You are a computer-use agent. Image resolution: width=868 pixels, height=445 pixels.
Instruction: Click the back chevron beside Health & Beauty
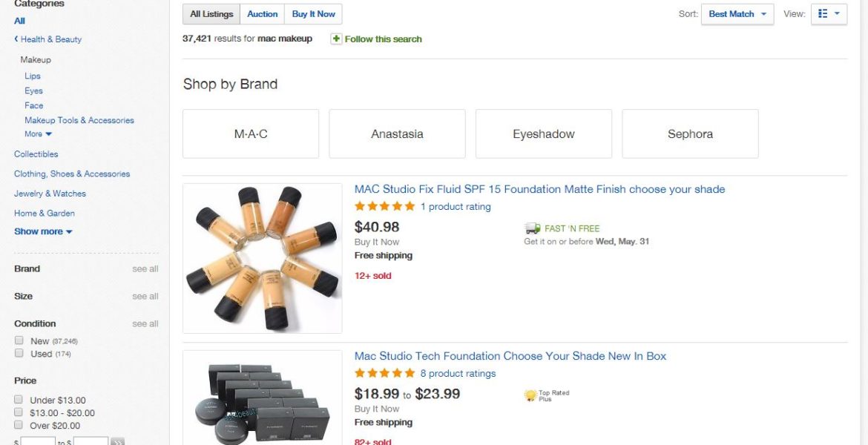pos(16,39)
